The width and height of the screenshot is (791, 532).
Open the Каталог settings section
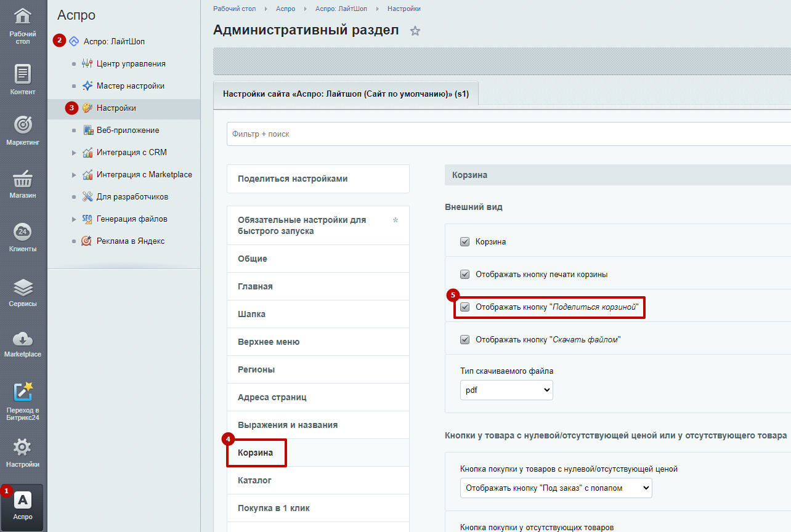318,480
